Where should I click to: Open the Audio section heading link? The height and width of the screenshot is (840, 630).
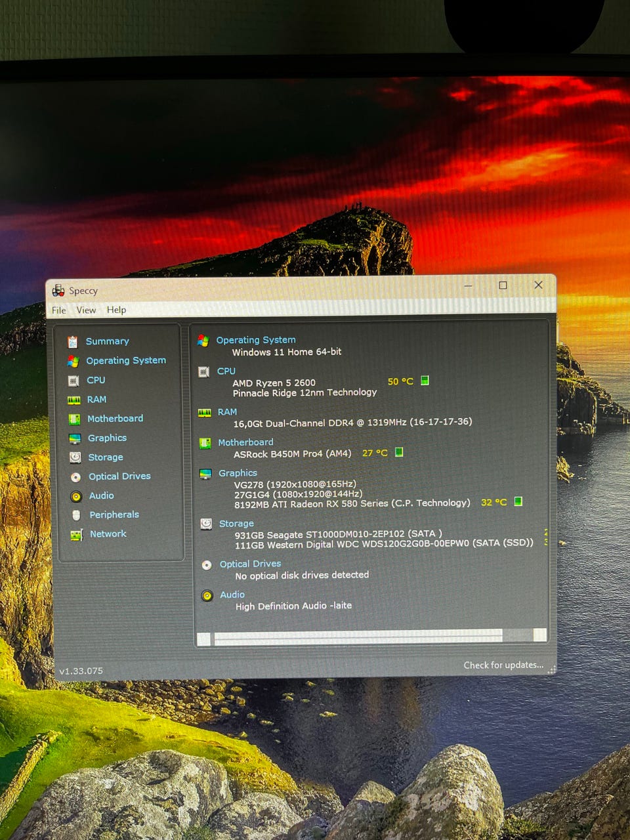coord(232,595)
